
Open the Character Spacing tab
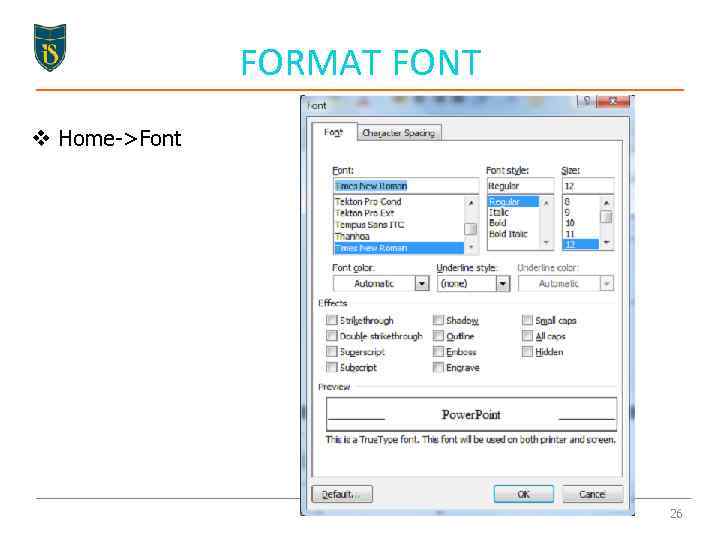coord(399,133)
